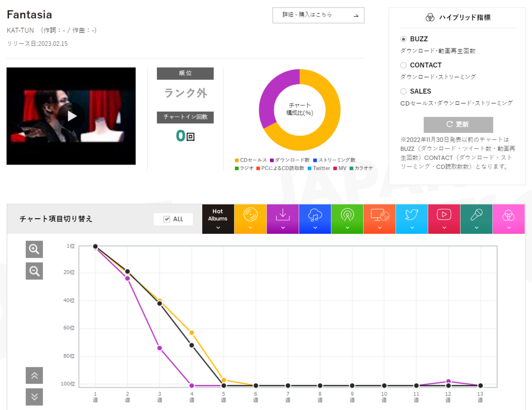Select the SALES radio button
This screenshot has height=410, width=532.
coord(403,91)
